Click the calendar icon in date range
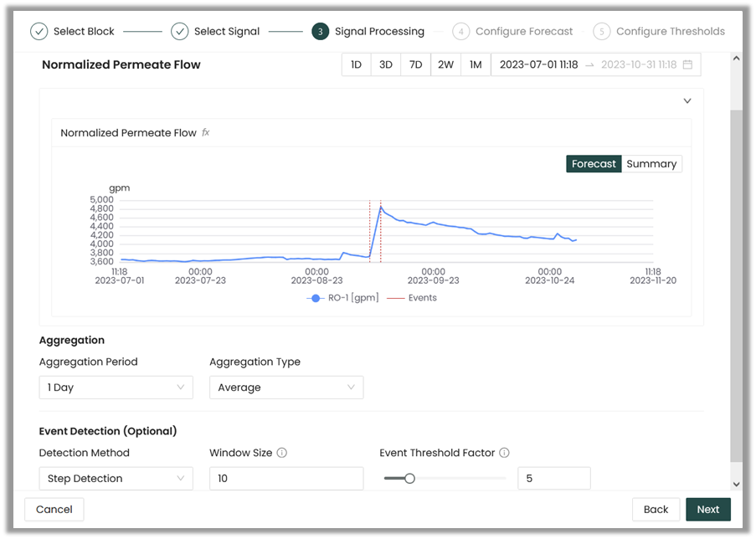The image size is (756, 539). point(687,64)
